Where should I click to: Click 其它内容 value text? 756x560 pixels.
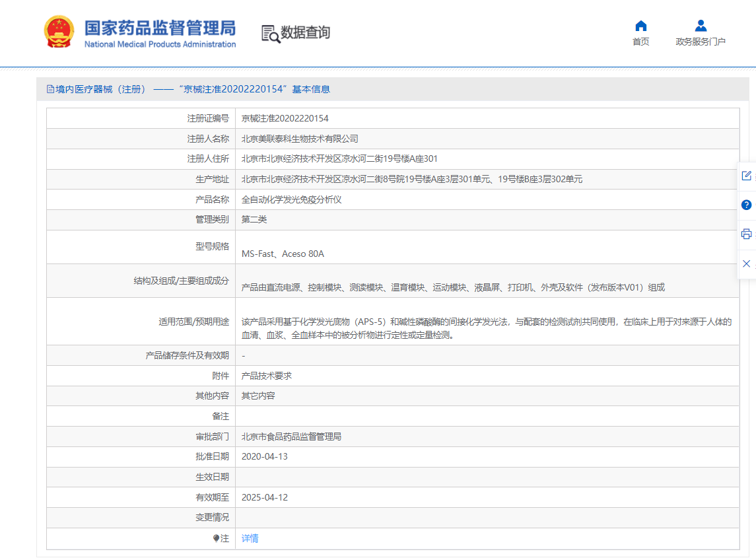pos(258,396)
